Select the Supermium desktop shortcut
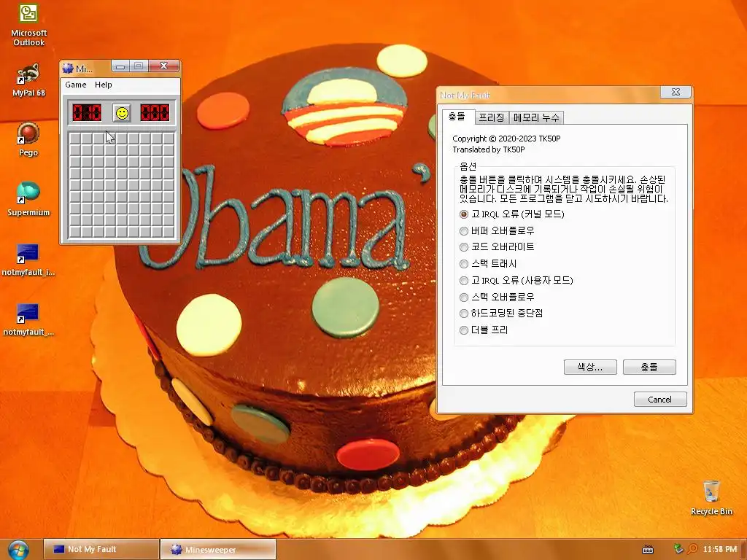 click(x=28, y=199)
